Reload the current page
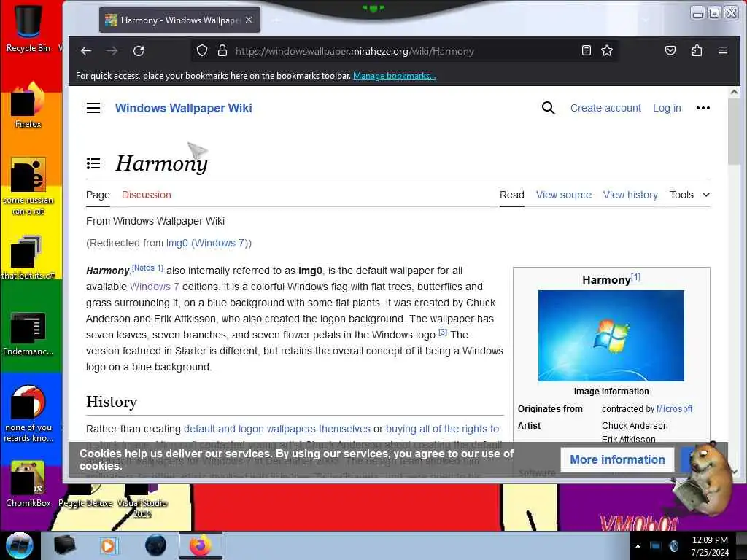 [x=139, y=51]
